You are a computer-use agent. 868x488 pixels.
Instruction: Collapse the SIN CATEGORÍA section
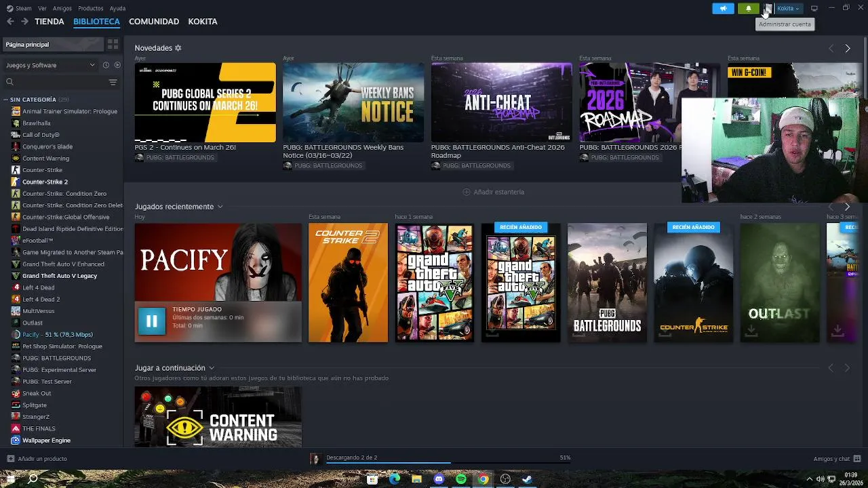pos(5,100)
